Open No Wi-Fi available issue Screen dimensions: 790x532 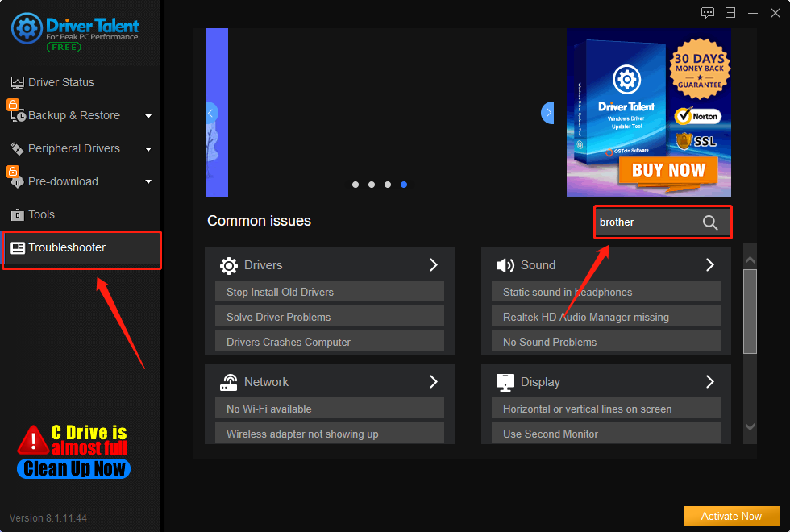(x=330, y=409)
